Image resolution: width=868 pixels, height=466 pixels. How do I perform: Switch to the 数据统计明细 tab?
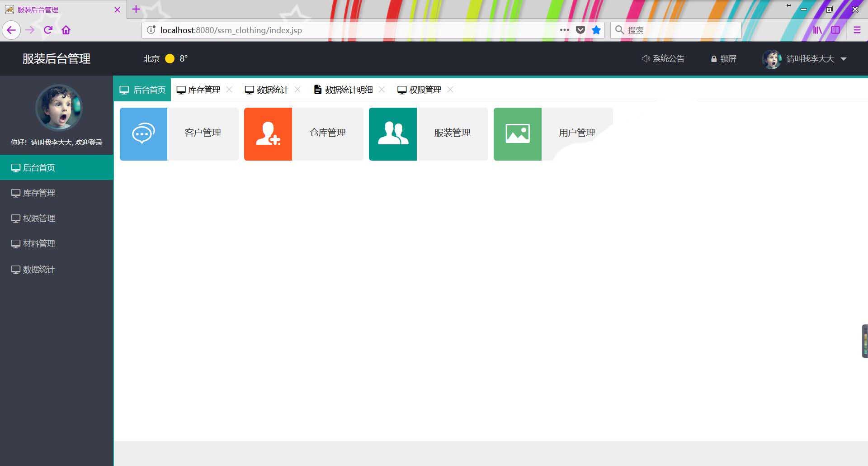(344, 90)
